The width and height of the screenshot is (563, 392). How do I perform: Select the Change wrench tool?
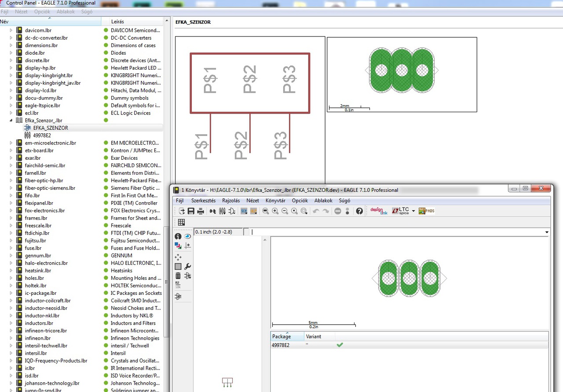pos(187,266)
